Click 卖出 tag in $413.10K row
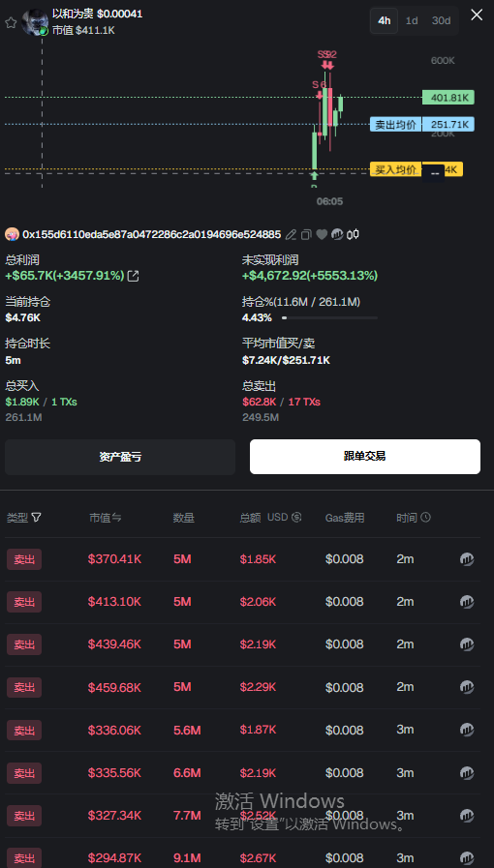This screenshot has height=868, width=494. [24, 602]
